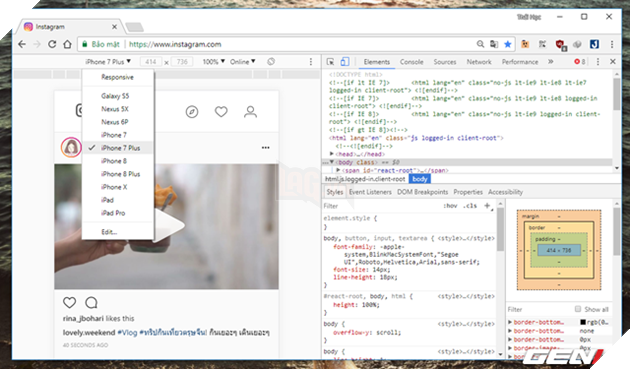Image resolution: width=630 pixels, height=369 pixels.
Task: Click the zoom magnifier icon in address bar
Action: point(481,44)
